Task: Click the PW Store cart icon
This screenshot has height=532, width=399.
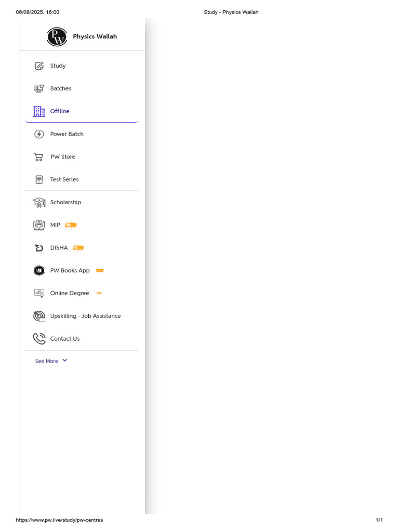Action: pyautogui.click(x=38, y=157)
